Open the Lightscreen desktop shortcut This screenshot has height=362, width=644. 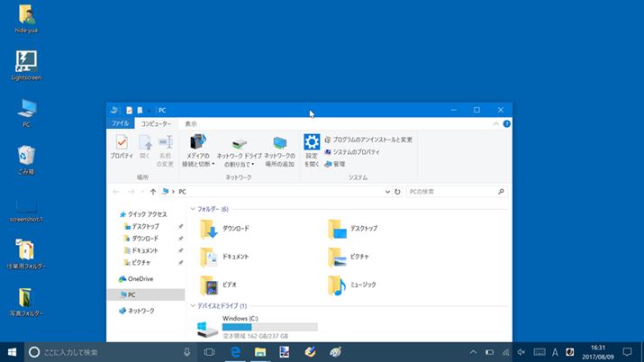26,61
